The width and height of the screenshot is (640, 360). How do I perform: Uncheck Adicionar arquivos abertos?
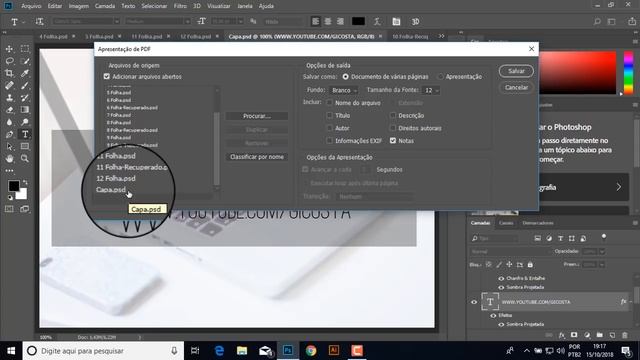click(x=107, y=76)
